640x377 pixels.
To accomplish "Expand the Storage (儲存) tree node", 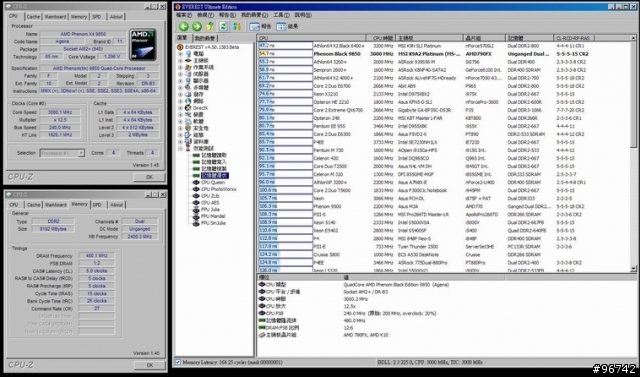I will point(180,94).
